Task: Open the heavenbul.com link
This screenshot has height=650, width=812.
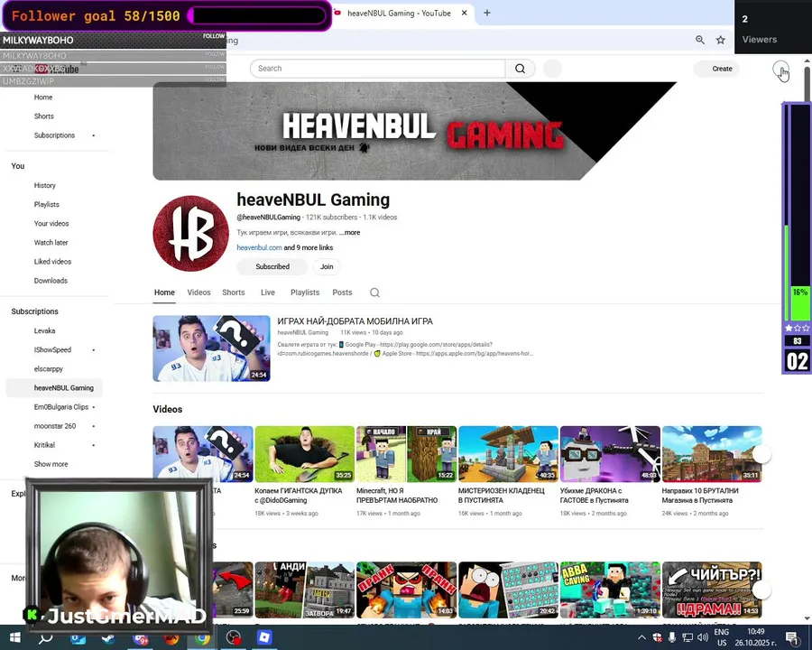Action: click(259, 247)
